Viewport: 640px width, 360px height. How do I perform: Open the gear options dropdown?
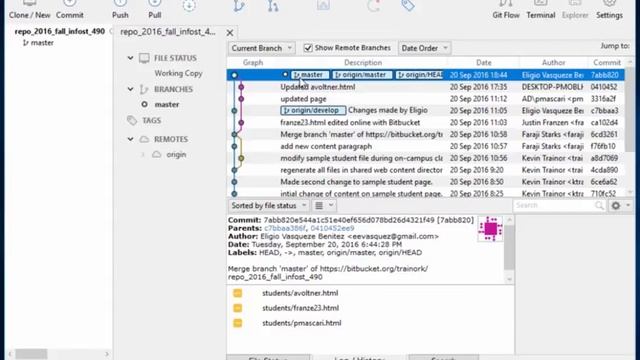(621, 206)
